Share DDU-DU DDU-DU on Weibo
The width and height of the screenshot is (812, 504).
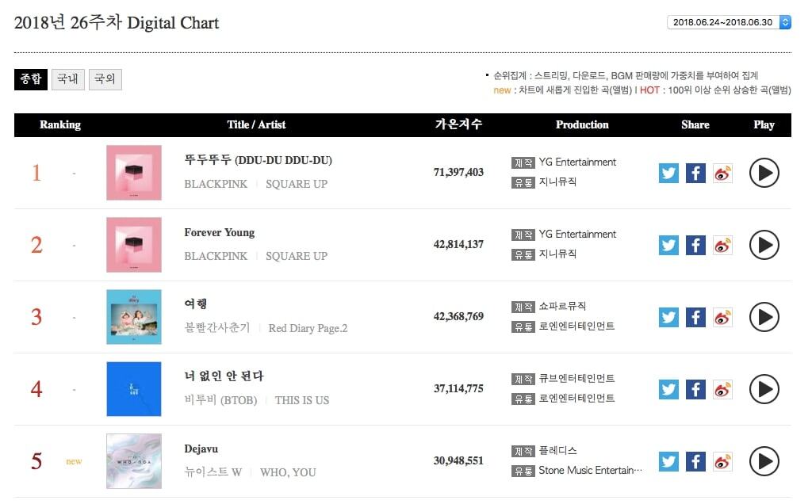722,173
